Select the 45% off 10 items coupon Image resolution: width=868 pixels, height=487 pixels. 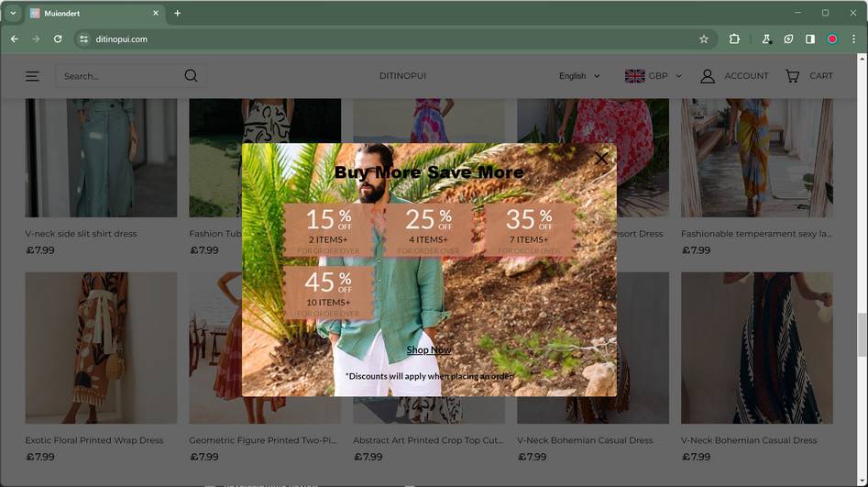pos(328,293)
